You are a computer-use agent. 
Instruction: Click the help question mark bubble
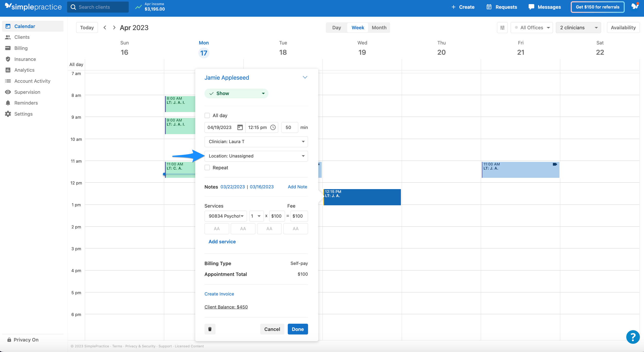tap(633, 337)
